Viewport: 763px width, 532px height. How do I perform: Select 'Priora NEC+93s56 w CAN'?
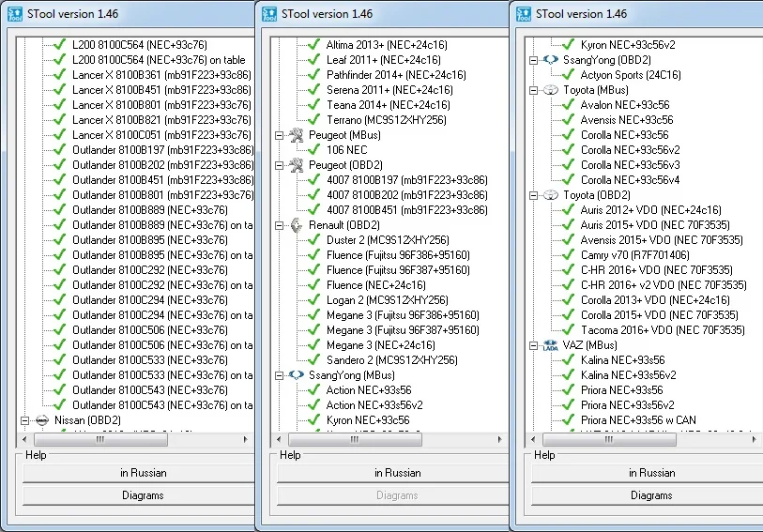(x=638, y=420)
